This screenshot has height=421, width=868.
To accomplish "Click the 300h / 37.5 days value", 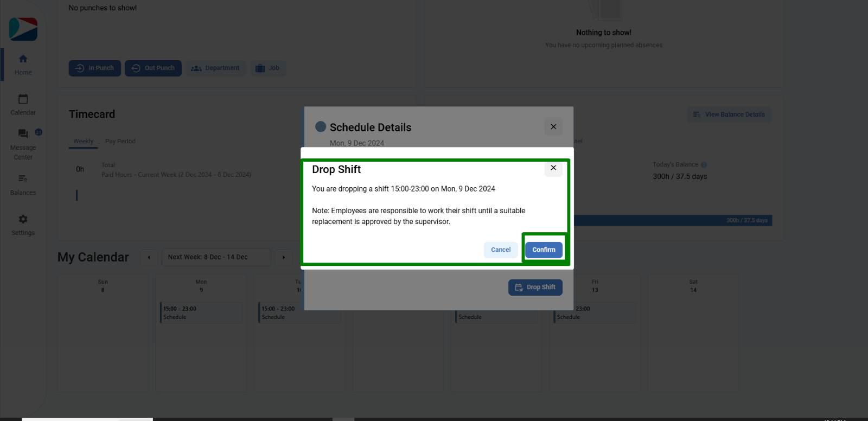I will click(x=680, y=176).
